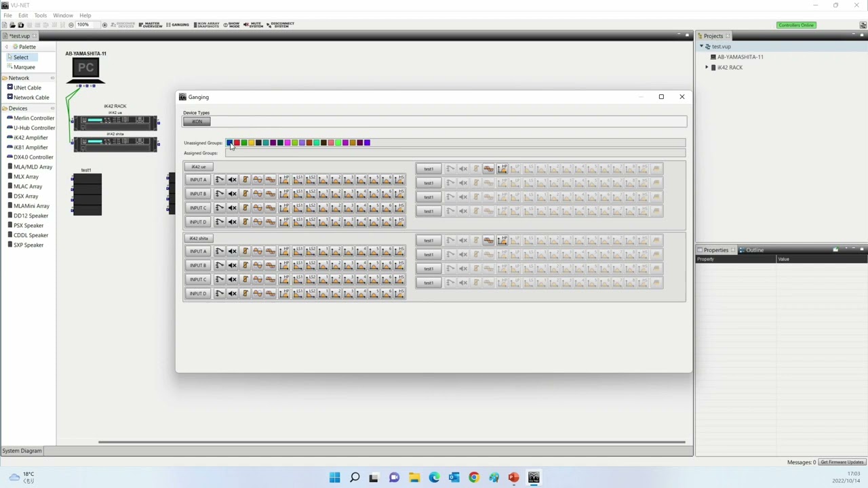Toggle mute ganging for iK42 shita INPUT A

click(232, 251)
